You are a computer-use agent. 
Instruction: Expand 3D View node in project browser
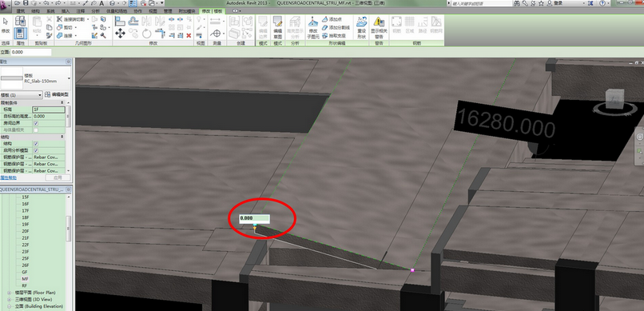[10, 300]
